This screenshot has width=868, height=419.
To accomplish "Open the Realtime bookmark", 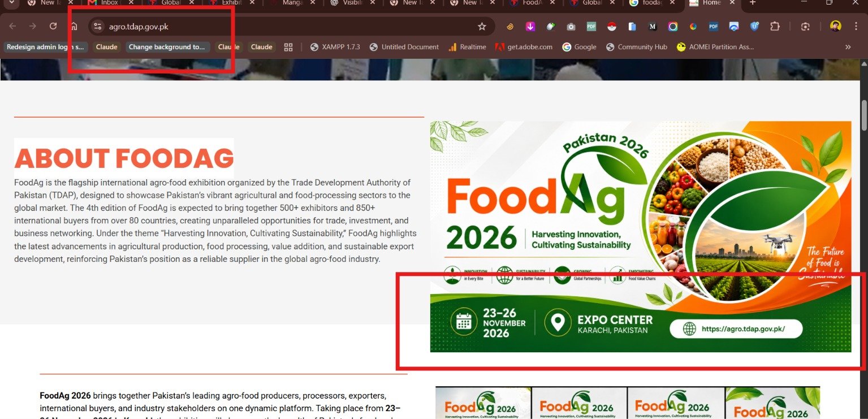I will (x=467, y=47).
